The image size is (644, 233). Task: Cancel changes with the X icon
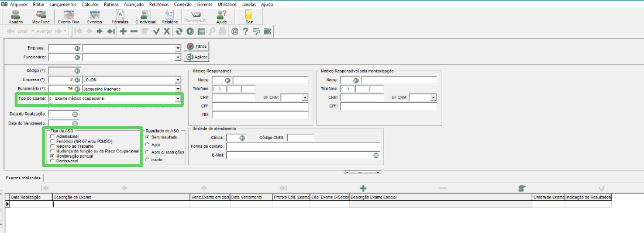click(167, 31)
